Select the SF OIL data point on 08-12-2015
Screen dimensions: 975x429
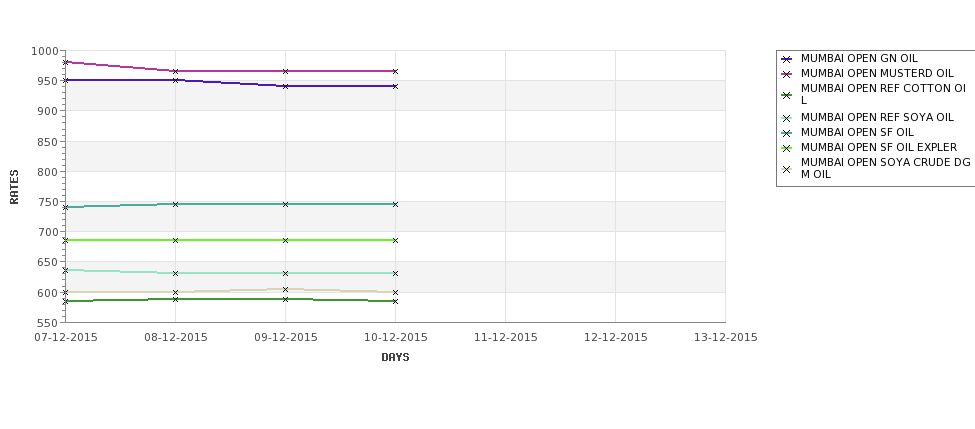(175, 204)
